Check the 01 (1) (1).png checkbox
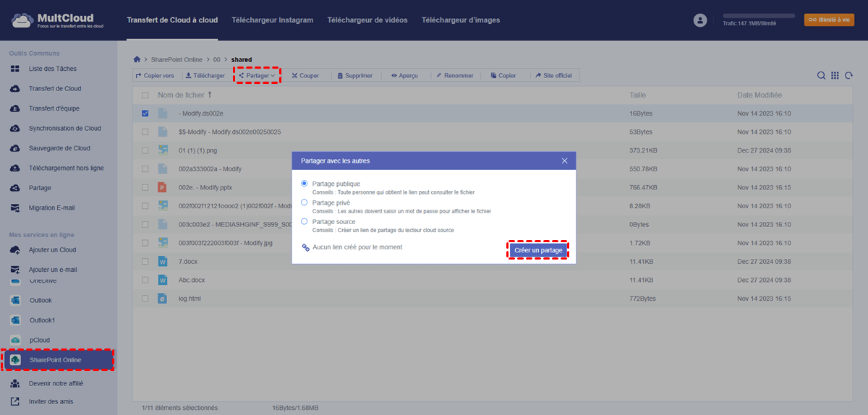The image size is (868, 415). (x=145, y=150)
